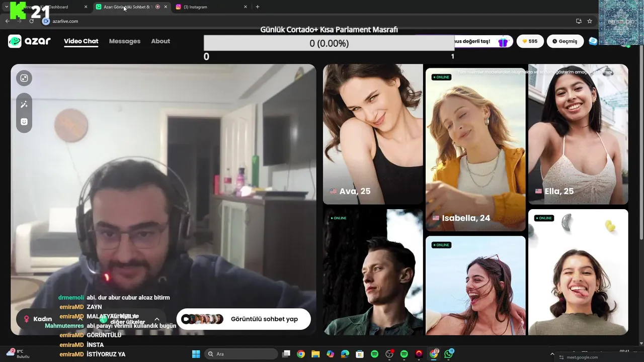Open WhatsApp from the taskbar
The image size is (644, 362).
tap(449, 354)
